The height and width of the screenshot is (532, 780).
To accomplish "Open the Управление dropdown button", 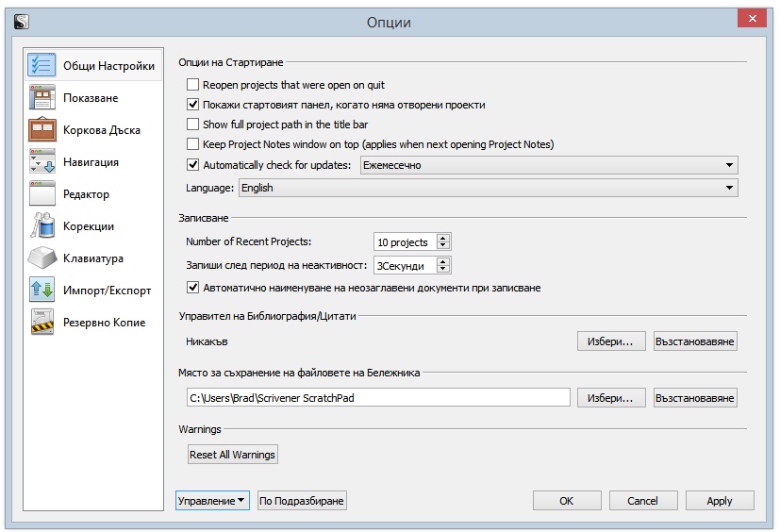I will [x=212, y=501].
